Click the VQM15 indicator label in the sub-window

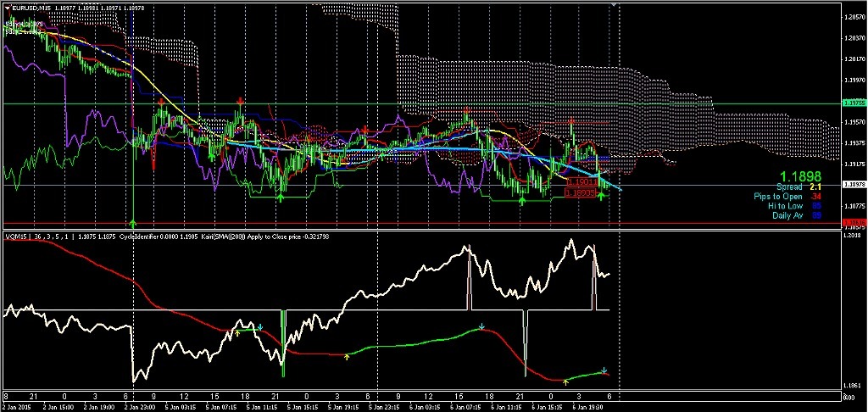(x=14, y=237)
